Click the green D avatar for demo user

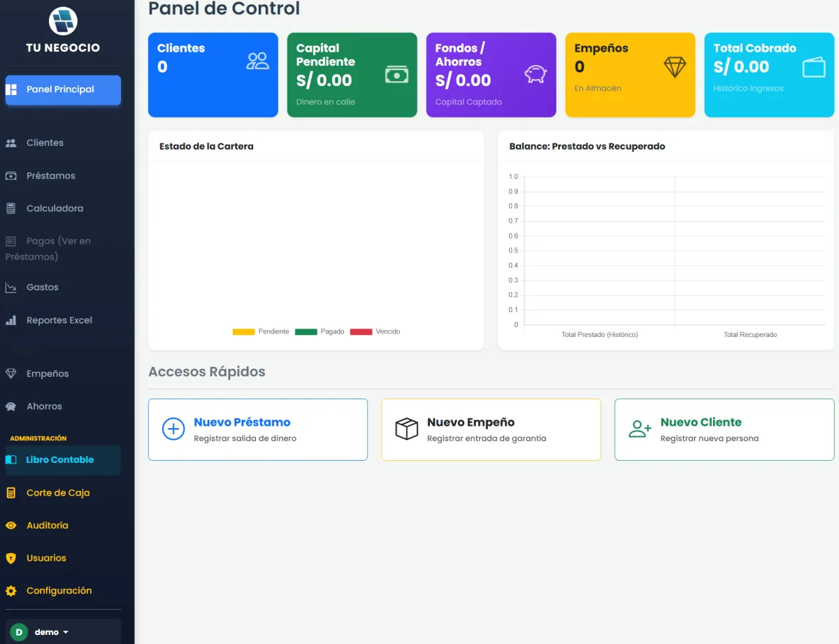pos(19,632)
